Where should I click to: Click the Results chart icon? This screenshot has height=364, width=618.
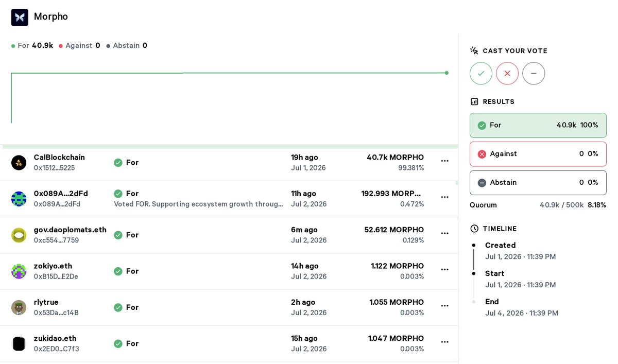point(474,101)
